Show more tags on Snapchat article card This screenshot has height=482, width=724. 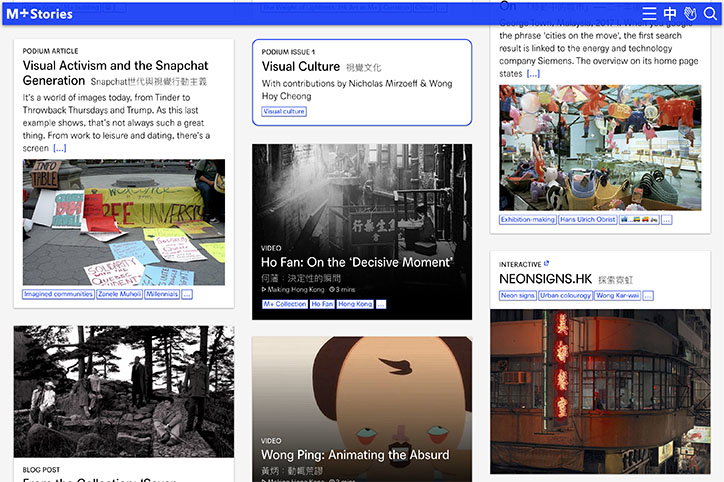pos(187,294)
